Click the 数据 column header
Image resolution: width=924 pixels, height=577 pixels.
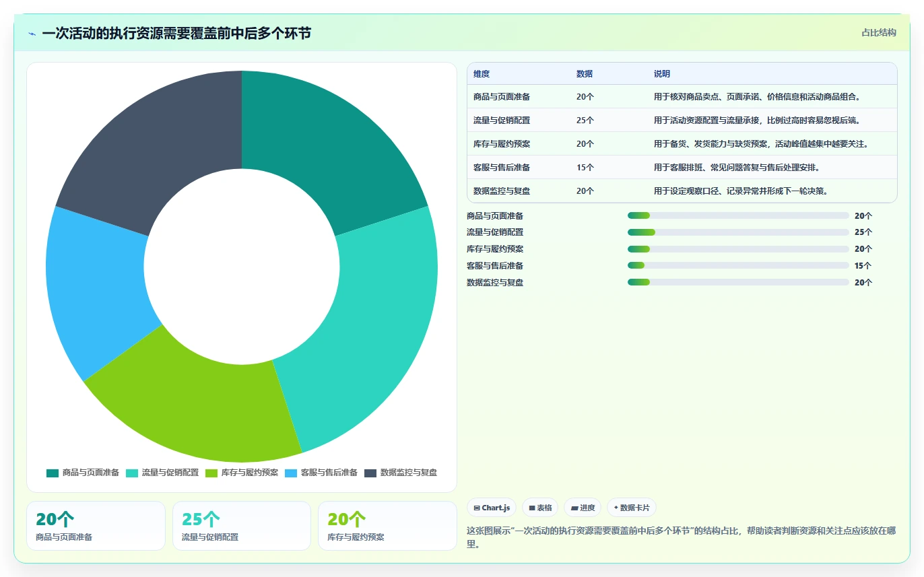[x=585, y=74]
